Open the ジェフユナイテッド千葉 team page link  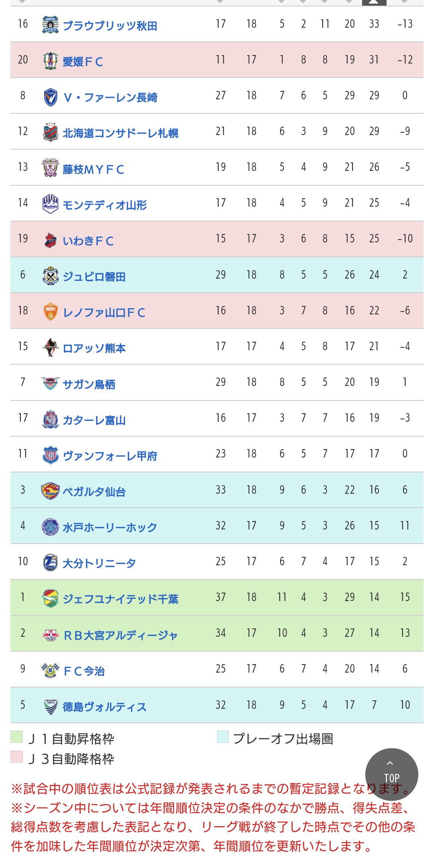[x=121, y=599]
